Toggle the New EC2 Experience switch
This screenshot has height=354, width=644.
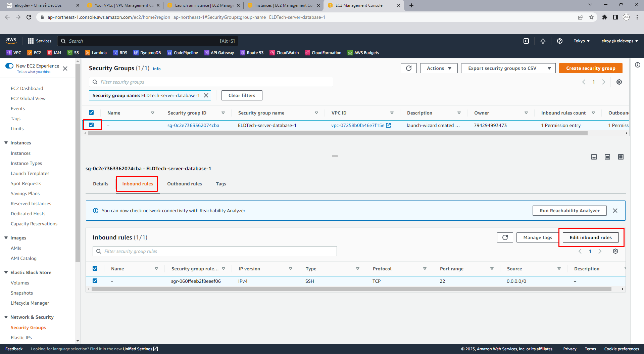(9, 66)
